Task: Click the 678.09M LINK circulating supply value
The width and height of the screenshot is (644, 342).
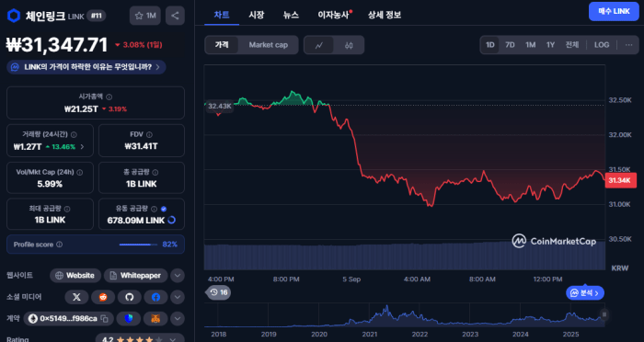Action: click(x=136, y=221)
